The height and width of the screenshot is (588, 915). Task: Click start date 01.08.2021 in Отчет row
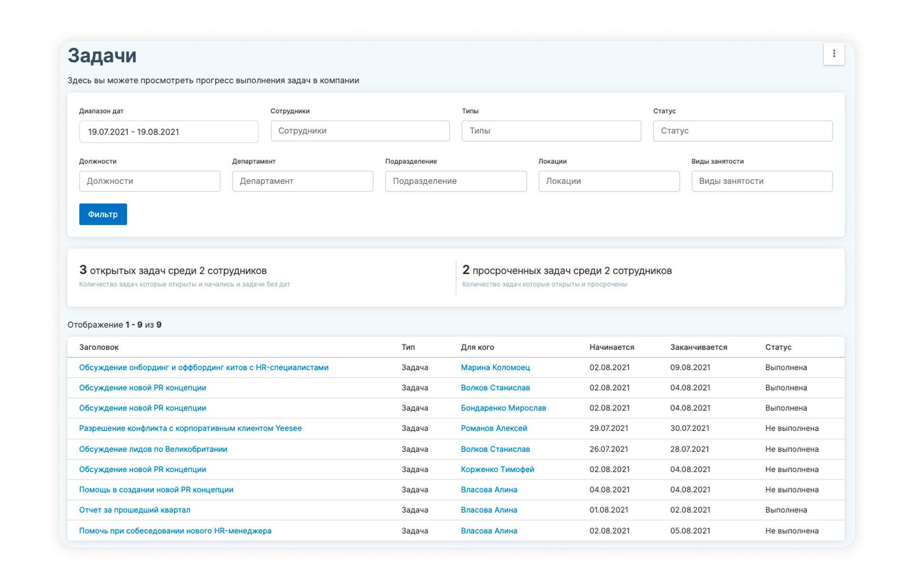609,510
